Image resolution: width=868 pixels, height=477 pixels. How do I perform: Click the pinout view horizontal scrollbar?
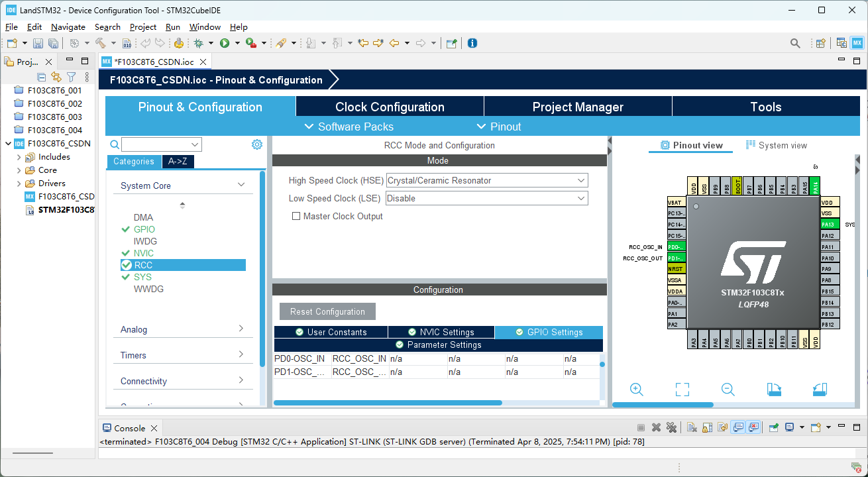tap(663, 405)
